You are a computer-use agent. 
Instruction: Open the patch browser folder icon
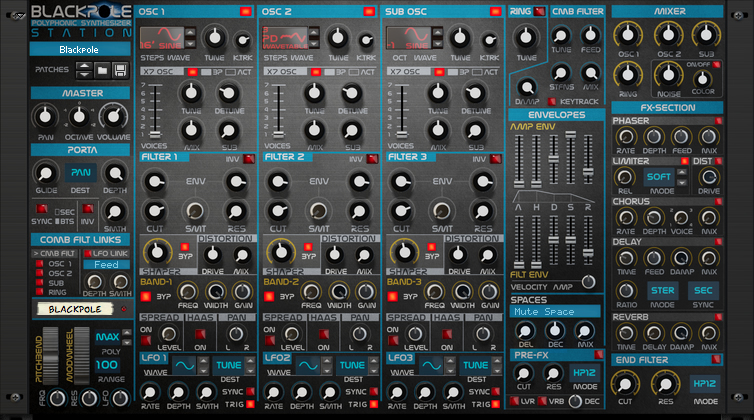pyautogui.click(x=102, y=71)
